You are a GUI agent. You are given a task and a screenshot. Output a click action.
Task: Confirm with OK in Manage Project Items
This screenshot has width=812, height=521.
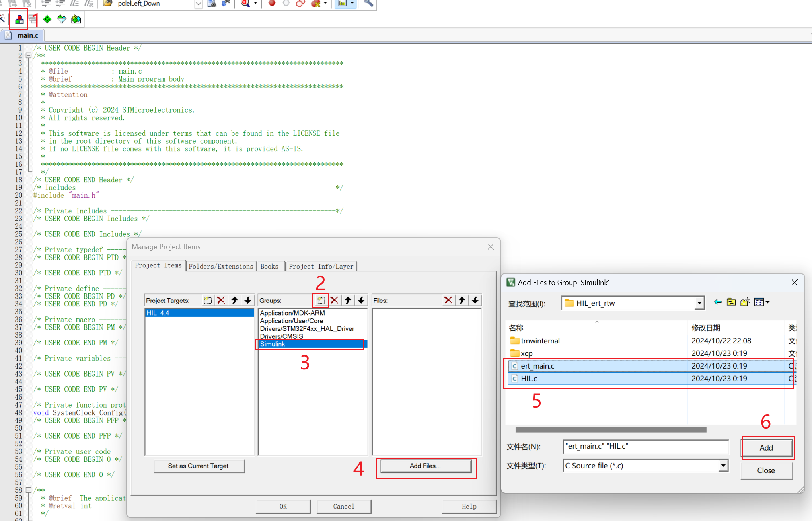coord(283,506)
